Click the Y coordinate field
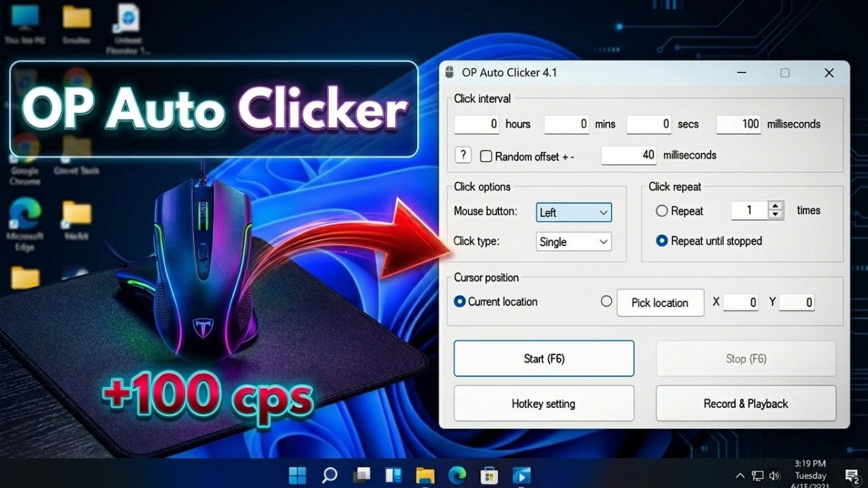868x488 pixels. (797, 302)
